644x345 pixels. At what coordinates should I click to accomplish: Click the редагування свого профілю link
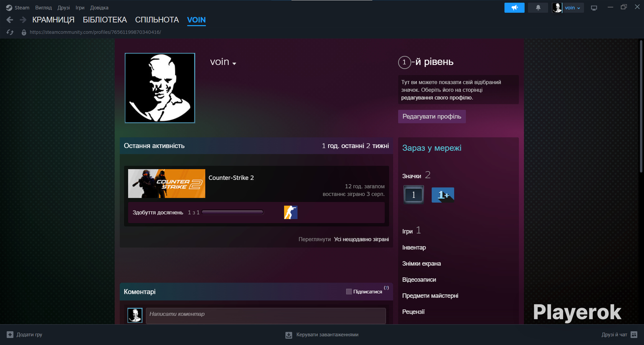tap(437, 98)
